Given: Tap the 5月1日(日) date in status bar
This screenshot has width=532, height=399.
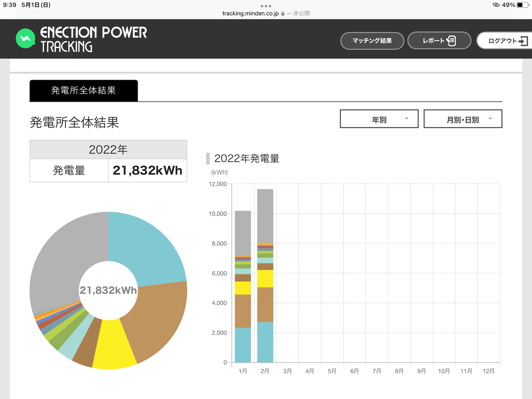Looking at the screenshot, I should click(36, 5).
